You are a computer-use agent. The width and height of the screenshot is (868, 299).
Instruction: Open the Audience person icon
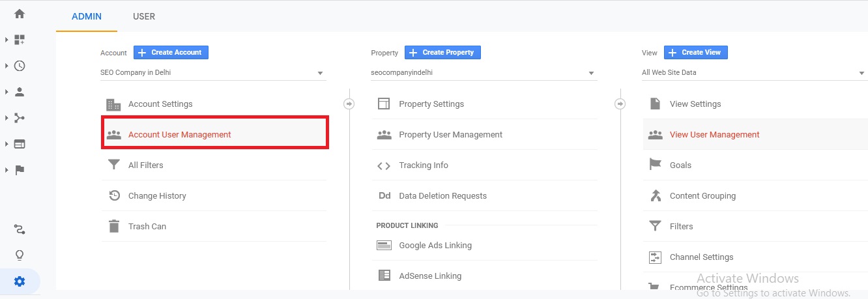tap(20, 92)
